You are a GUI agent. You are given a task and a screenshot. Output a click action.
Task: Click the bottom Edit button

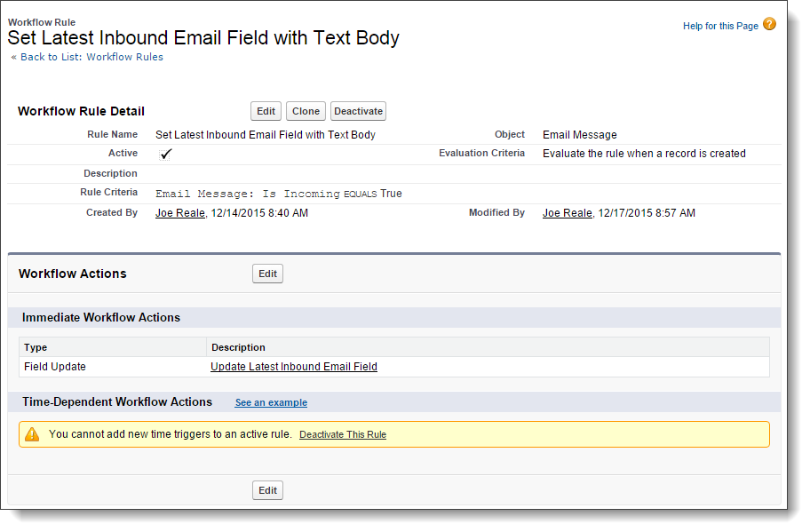click(x=267, y=490)
